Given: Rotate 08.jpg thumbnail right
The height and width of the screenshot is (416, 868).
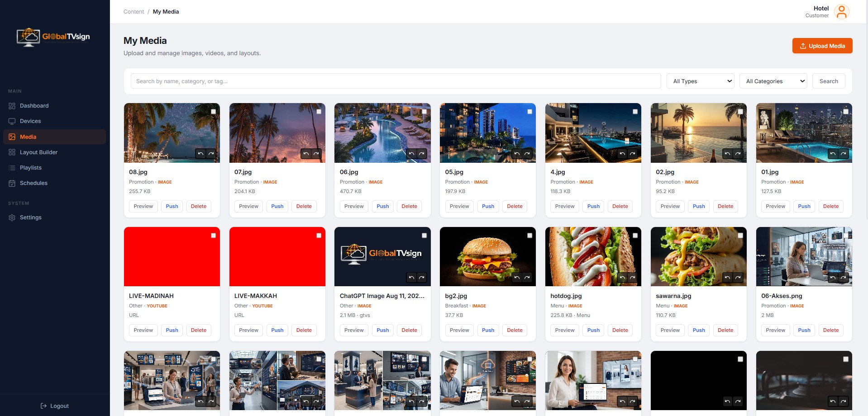Looking at the screenshot, I should pos(211,154).
